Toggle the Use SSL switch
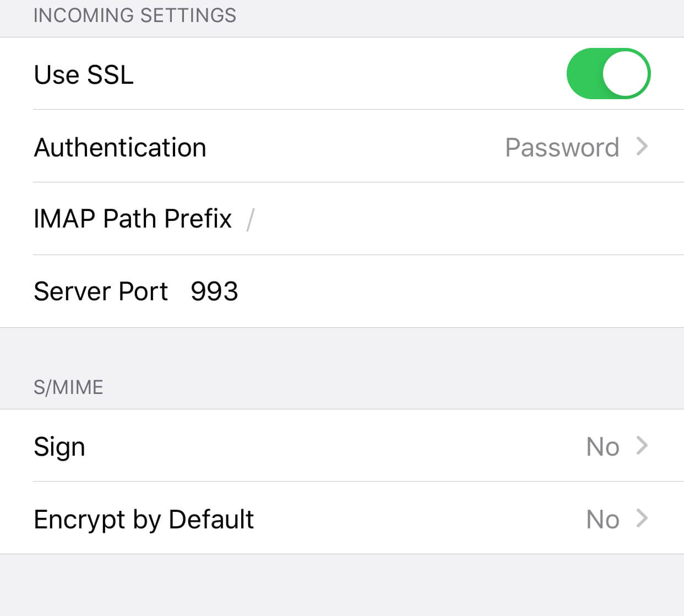684x616 pixels. (608, 73)
